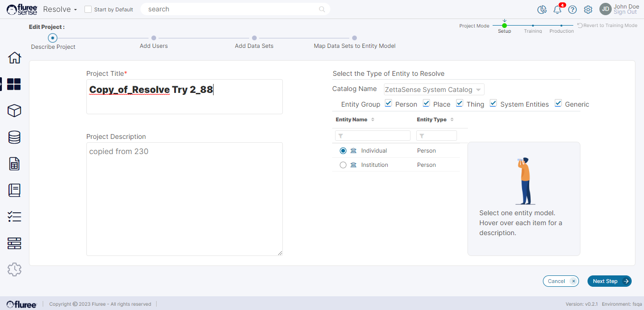
Task: Sort by the Entity Name column
Action: coord(352,119)
